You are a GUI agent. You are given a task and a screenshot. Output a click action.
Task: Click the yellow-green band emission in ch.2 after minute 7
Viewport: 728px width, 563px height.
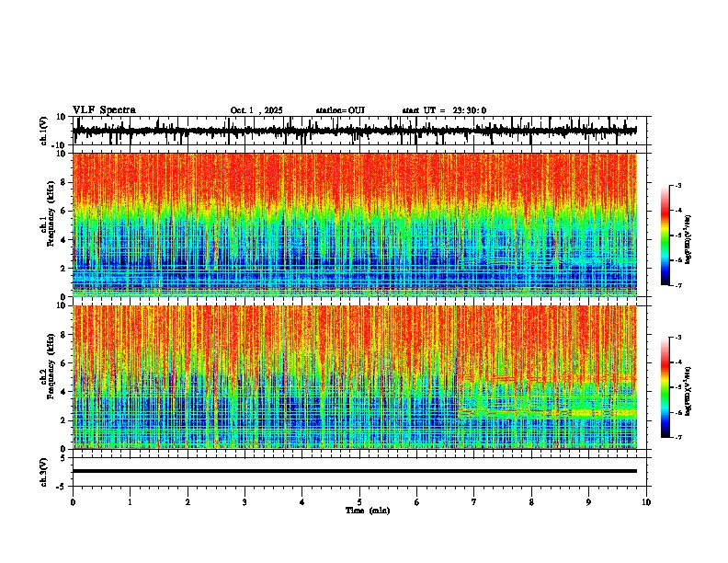click(547, 411)
